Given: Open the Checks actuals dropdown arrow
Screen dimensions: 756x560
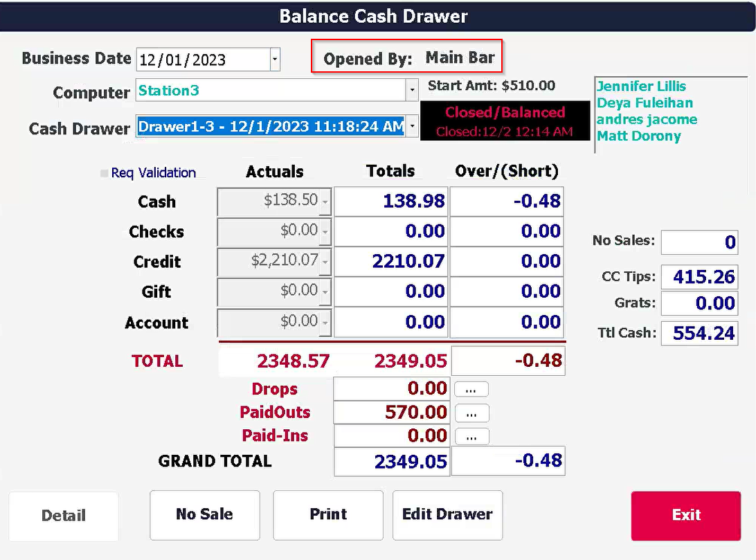Looking at the screenshot, I should (x=325, y=232).
